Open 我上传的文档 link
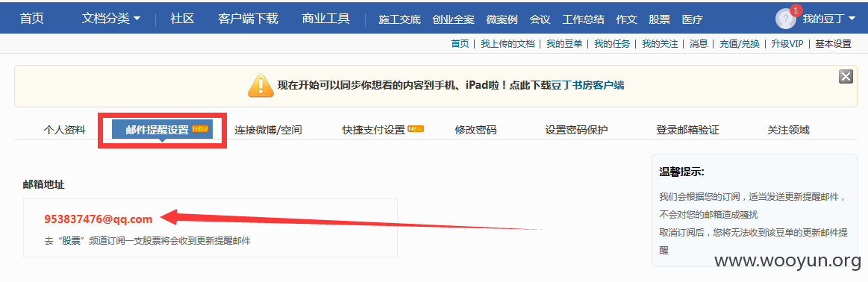This screenshot has width=868, height=282. (508, 44)
